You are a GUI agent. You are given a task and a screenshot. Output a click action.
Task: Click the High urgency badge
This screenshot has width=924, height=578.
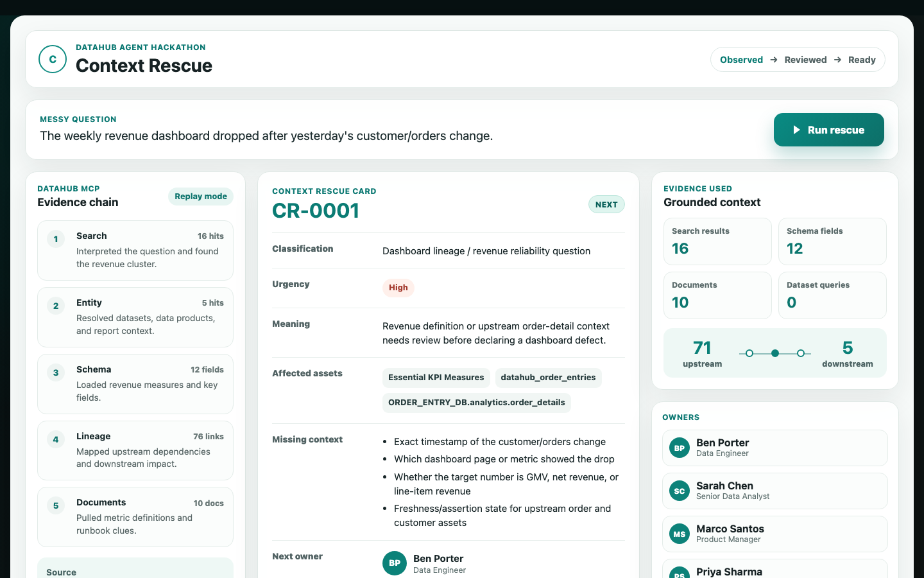398,288
